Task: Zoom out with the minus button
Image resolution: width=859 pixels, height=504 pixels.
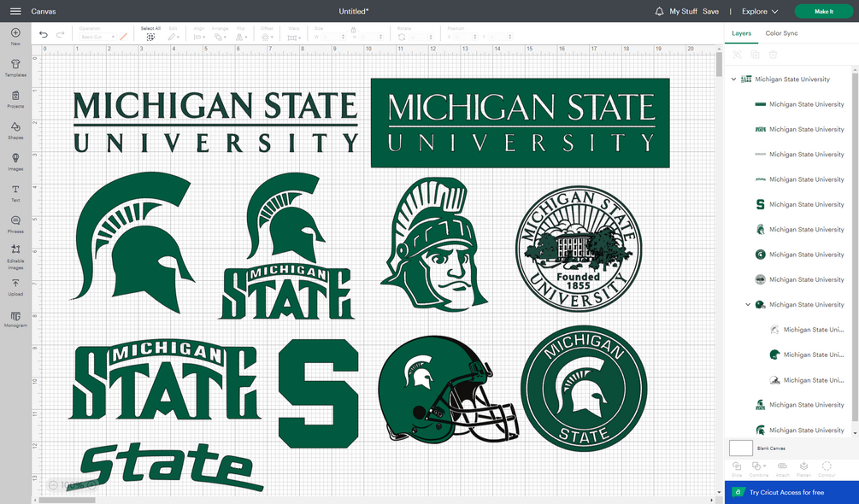Action: 53,485
